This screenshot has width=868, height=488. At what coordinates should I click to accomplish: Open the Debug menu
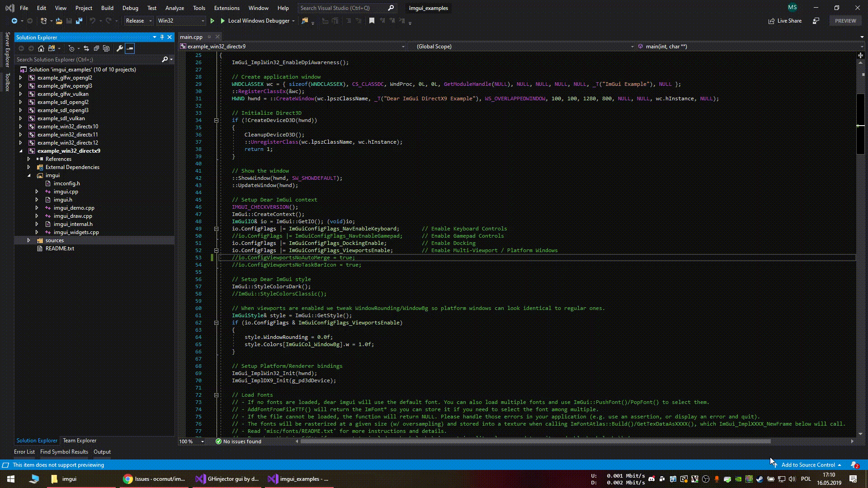click(130, 8)
